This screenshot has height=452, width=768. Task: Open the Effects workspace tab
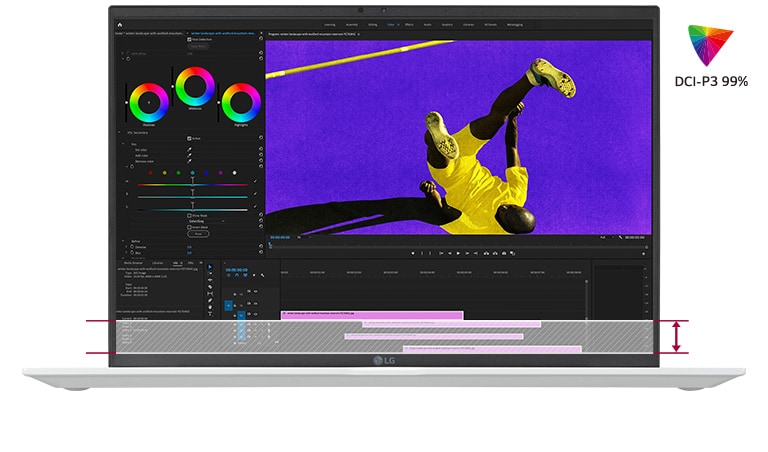click(410, 22)
